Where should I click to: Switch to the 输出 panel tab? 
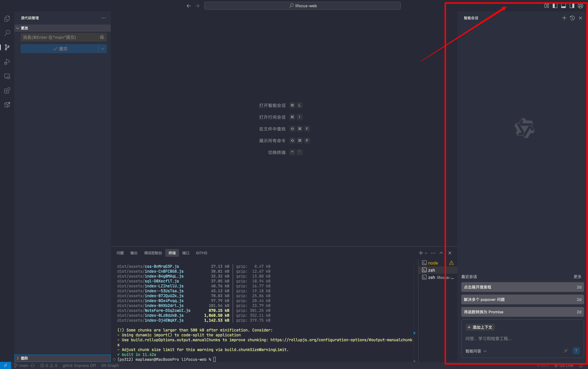(x=134, y=253)
